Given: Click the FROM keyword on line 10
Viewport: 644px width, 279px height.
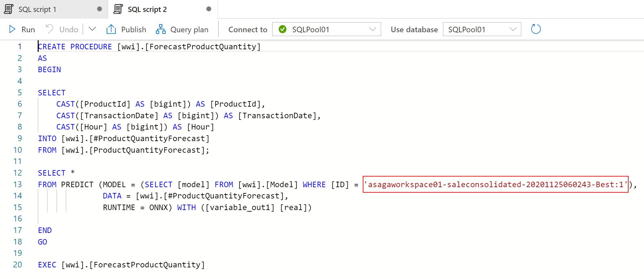Looking at the screenshot, I should tap(47, 150).
